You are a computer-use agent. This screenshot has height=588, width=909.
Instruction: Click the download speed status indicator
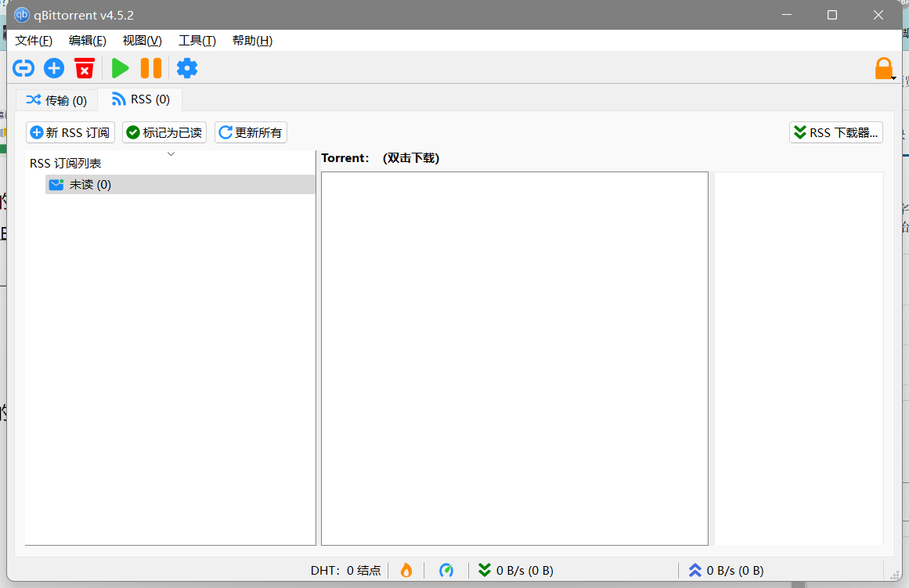tap(516, 570)
